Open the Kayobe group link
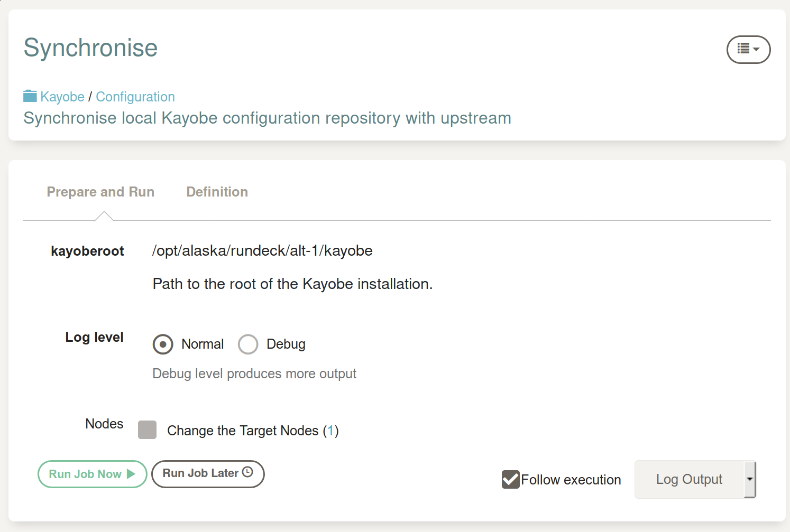The width and height of the screenshot is (790, 532). 62,97
